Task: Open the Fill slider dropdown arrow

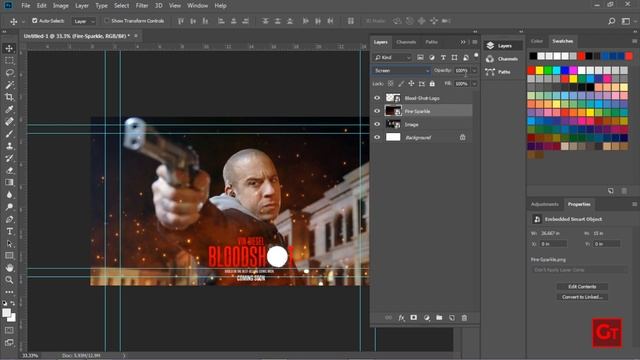Action: [x=474, y=84]
